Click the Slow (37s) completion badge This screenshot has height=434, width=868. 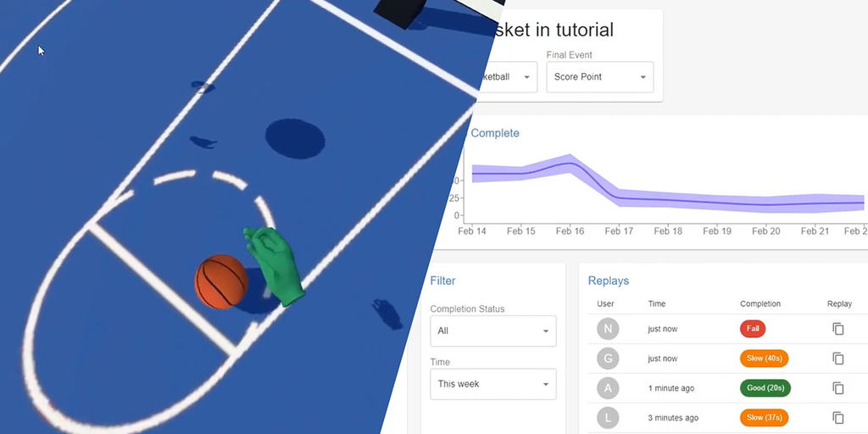click(764, 418)
